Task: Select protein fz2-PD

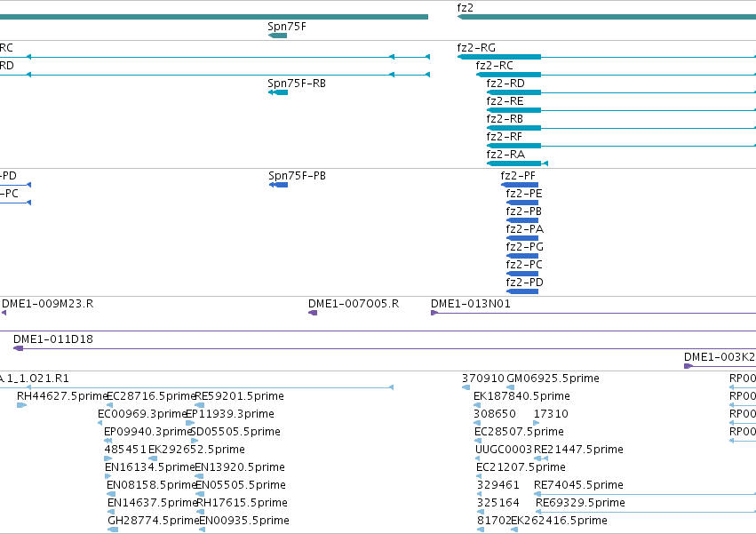Action: tap(522, 291)
